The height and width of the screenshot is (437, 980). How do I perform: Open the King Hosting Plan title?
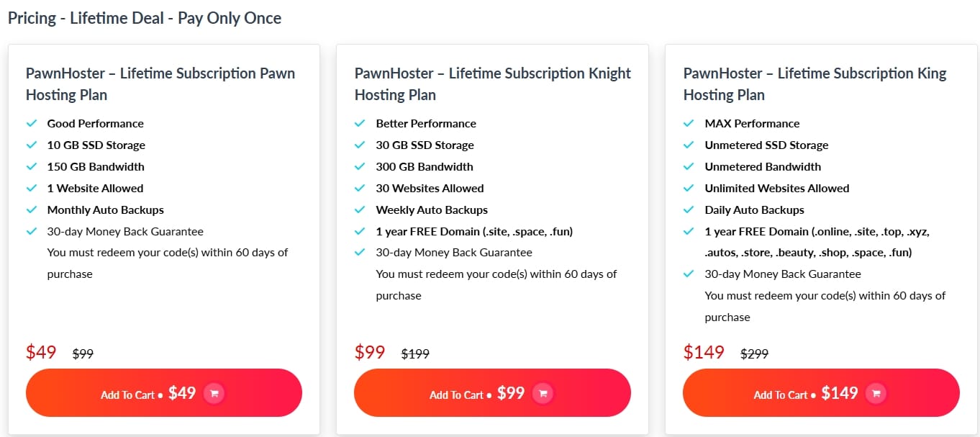[815, 84]
